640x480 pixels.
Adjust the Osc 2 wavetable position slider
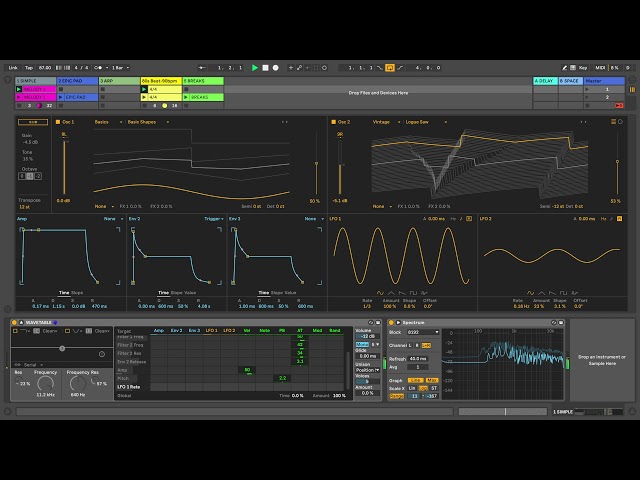(617, 163)
